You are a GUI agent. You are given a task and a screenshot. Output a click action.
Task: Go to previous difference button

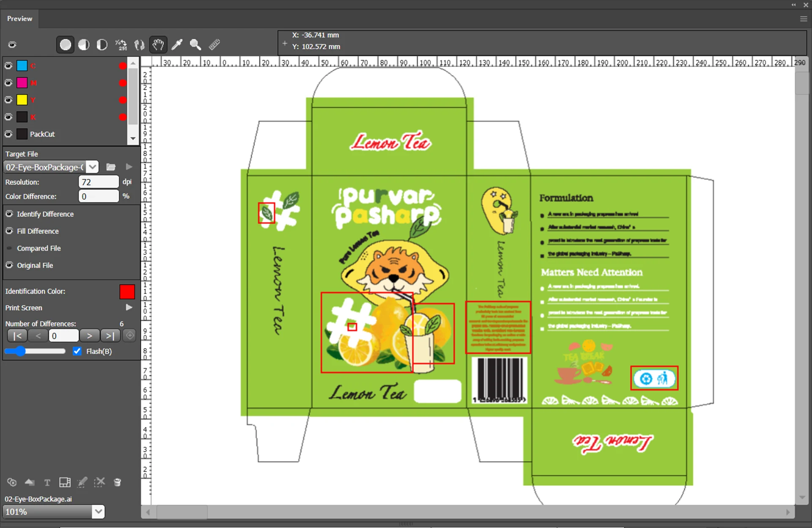(38, 336)
